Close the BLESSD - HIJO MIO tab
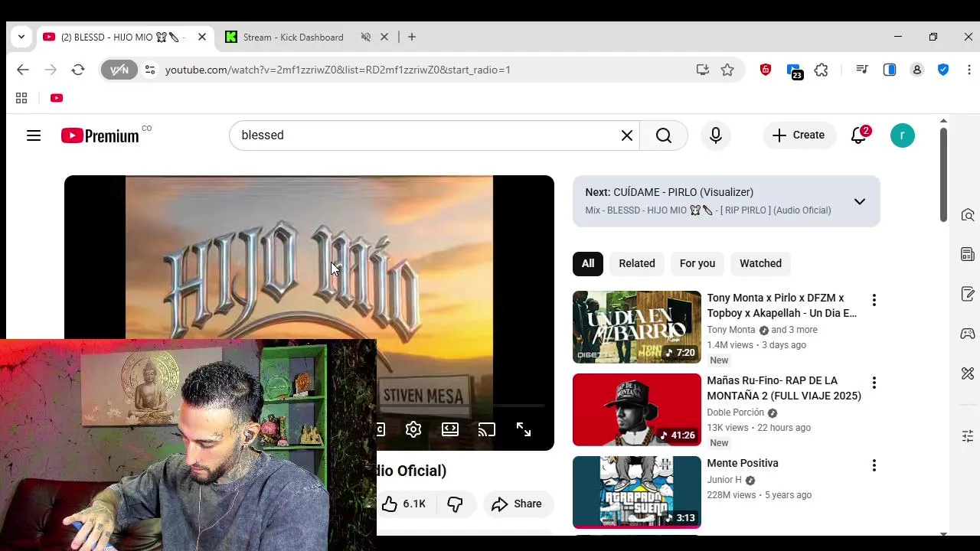The height and width of the screenshot is (551, 980). coord(202,37)
